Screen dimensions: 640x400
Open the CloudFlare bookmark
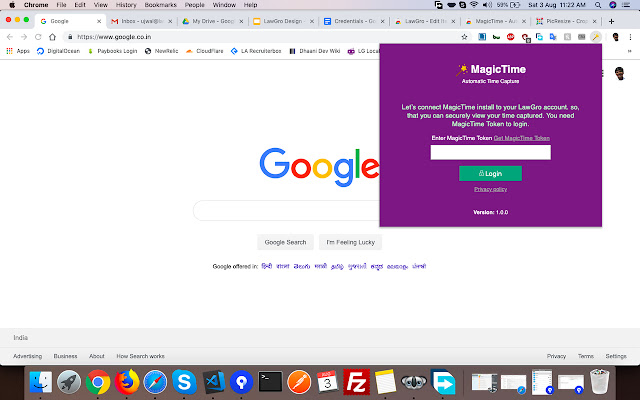click(x=204, y=51)
